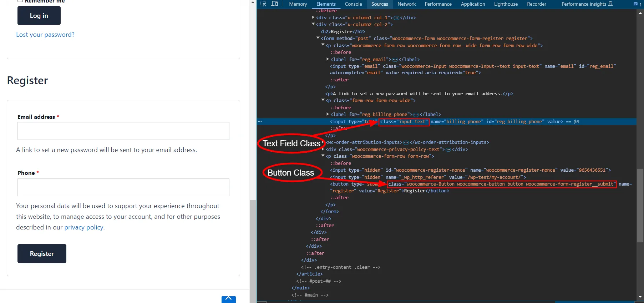The height and width of the screenshot is (303, 644).
Task: Click the Email address label
Action: click(36, 117)
